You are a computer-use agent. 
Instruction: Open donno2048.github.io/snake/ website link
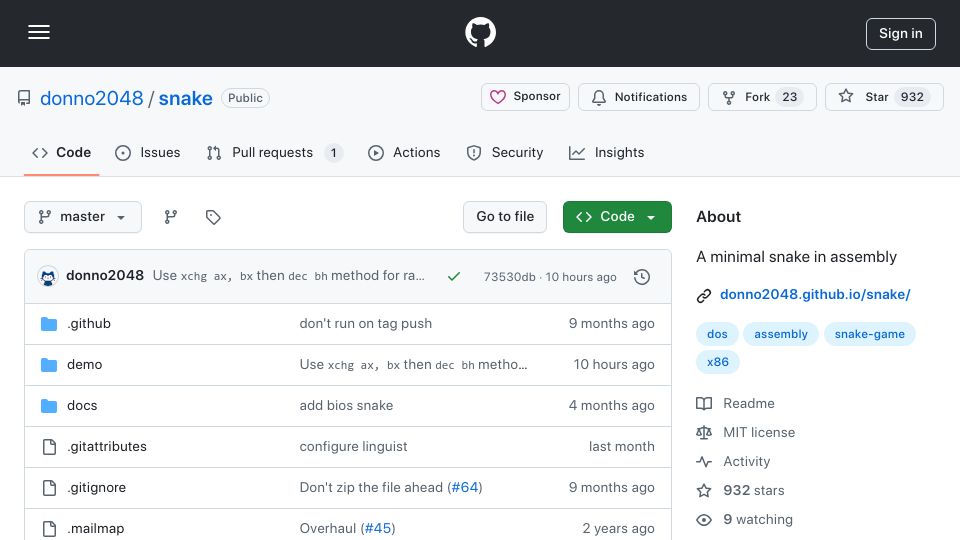click(815, 294)
